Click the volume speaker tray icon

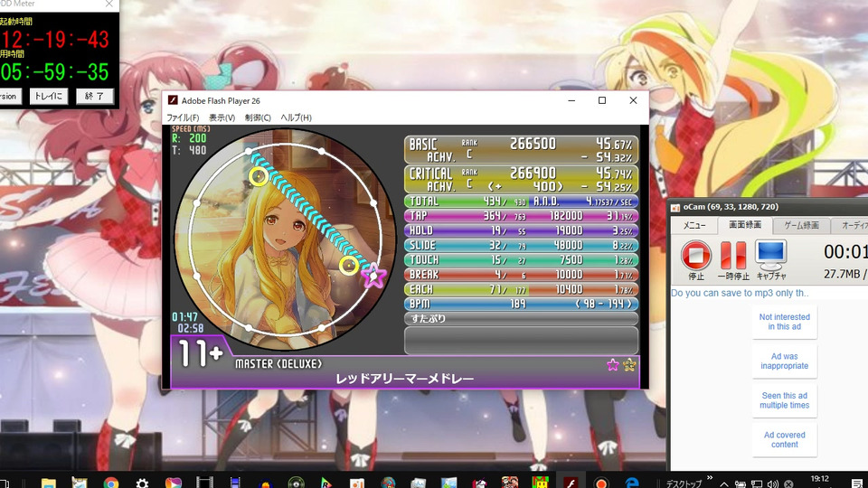pyautogui.click(x=773, y=483)
